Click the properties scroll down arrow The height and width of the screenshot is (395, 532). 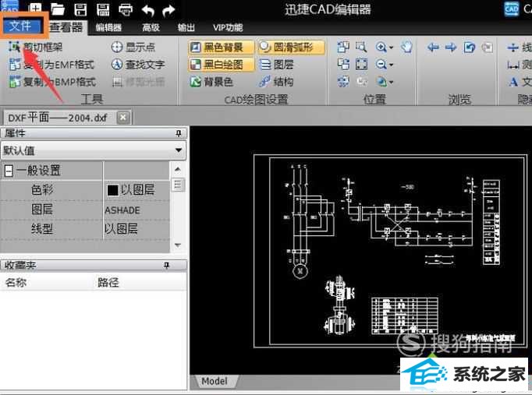178,245
